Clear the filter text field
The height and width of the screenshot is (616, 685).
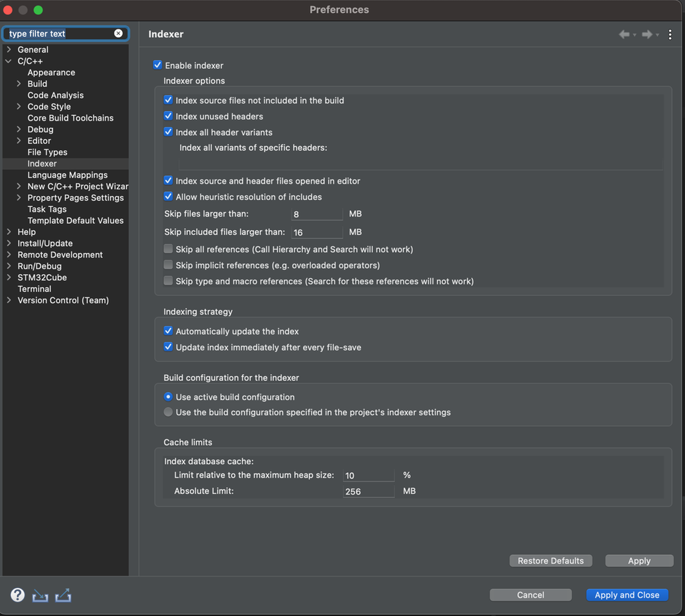click(x=118, y=34)
